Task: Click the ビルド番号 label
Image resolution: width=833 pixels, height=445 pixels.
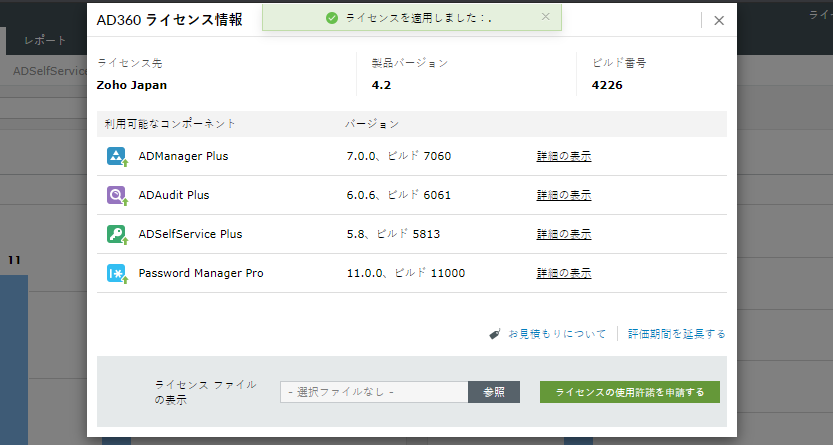Action: 619,63
